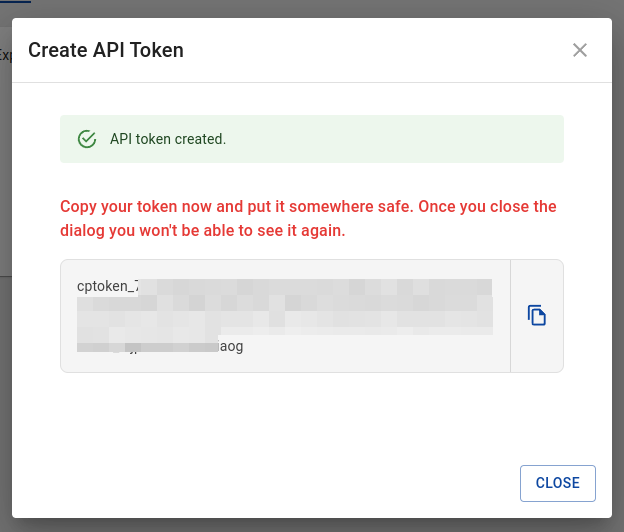Click the green success alert banner
The image size is (624, 532).
point(312,139)
